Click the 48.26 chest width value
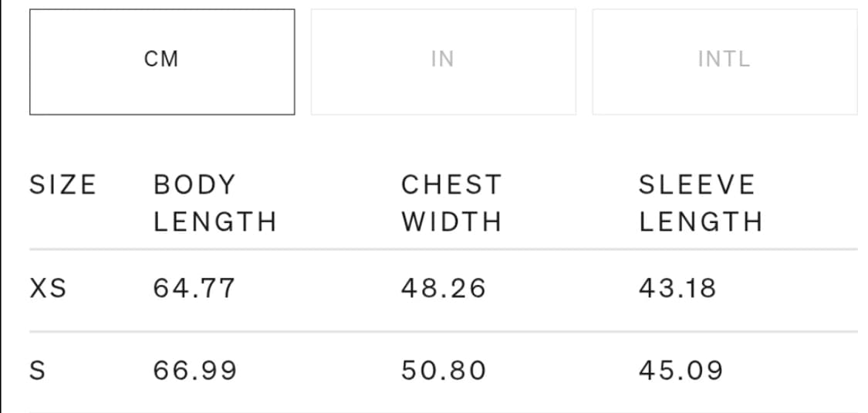The width and height of the screenshot is (868, 413). (444, 289)
